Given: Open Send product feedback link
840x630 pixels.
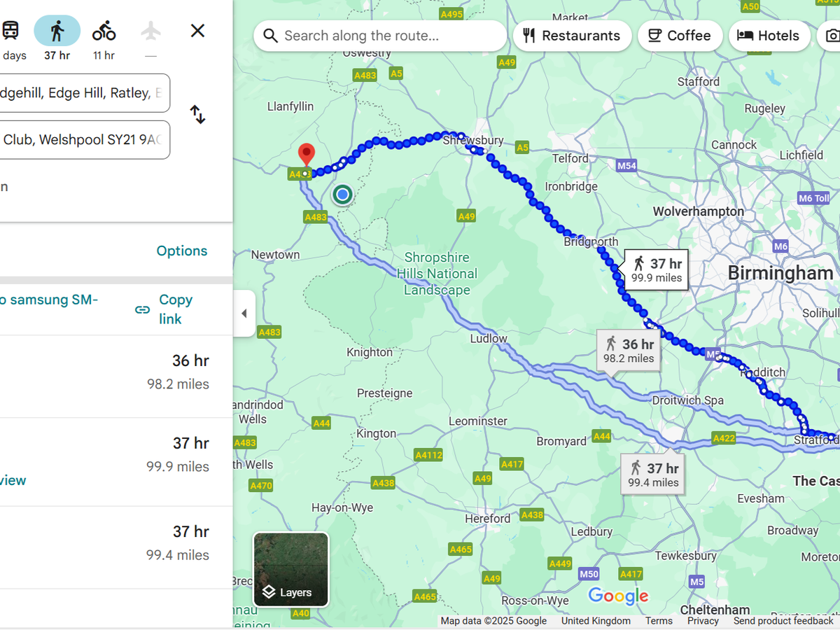Looking at the screenshot, I should (x=783, y=621).
